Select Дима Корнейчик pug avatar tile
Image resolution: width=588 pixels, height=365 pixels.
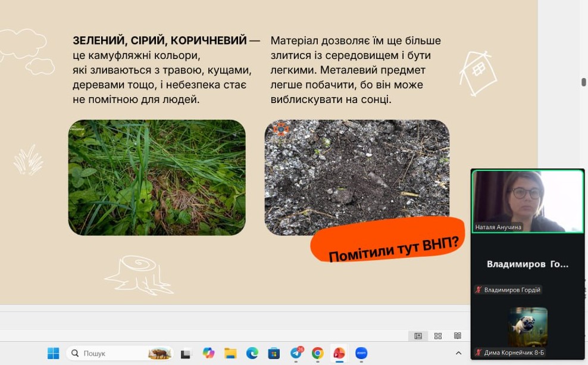tap(528, 326)
